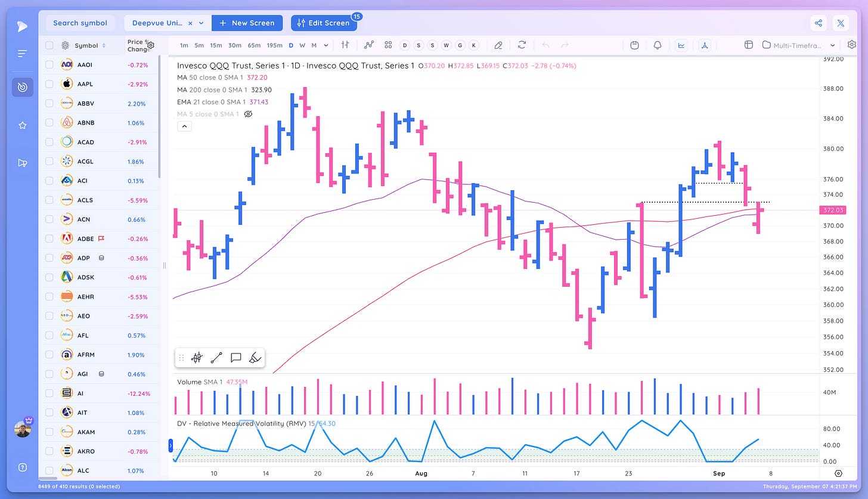Select the 65m timeframe

coord(254,45)
